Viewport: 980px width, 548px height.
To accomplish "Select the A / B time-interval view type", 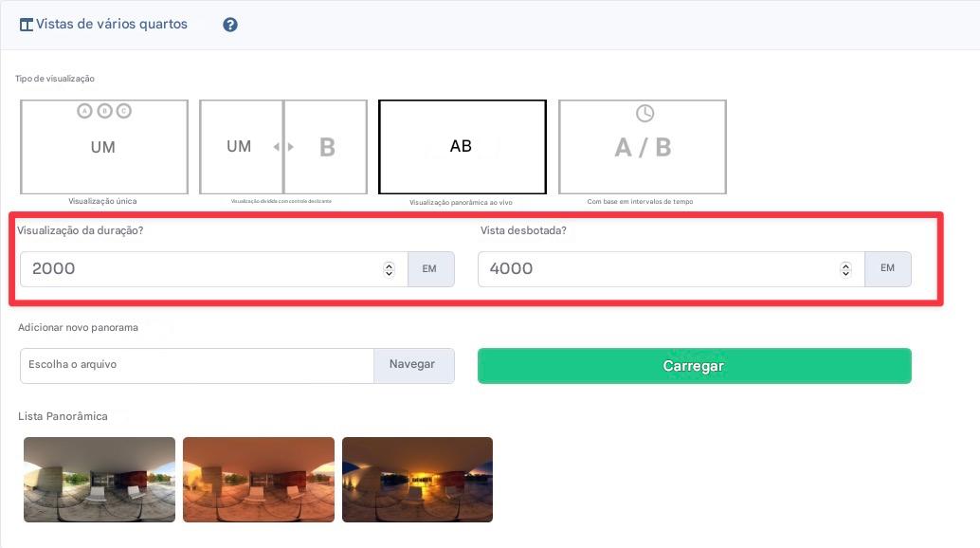I will [643, 147].
